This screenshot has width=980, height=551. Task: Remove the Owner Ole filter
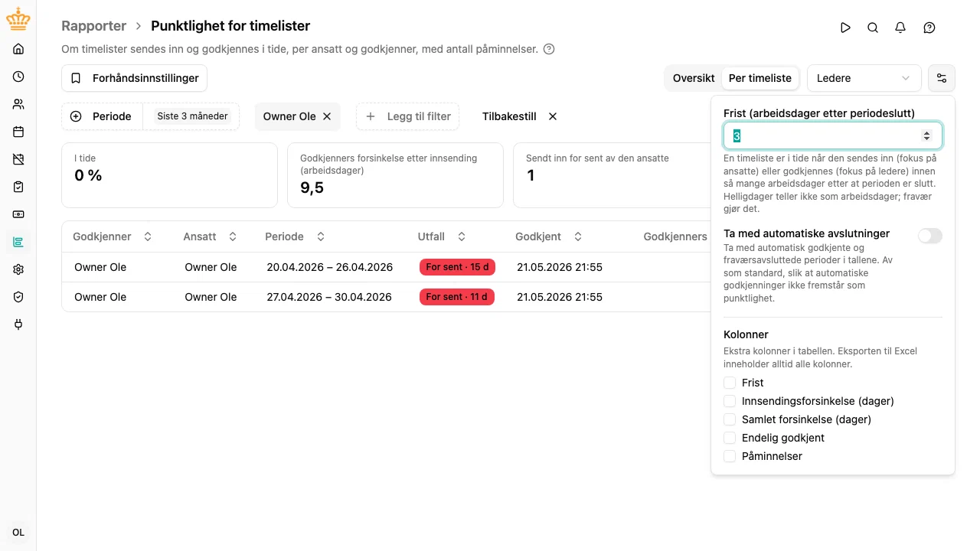pyautogui.click(x=327, y=116)
